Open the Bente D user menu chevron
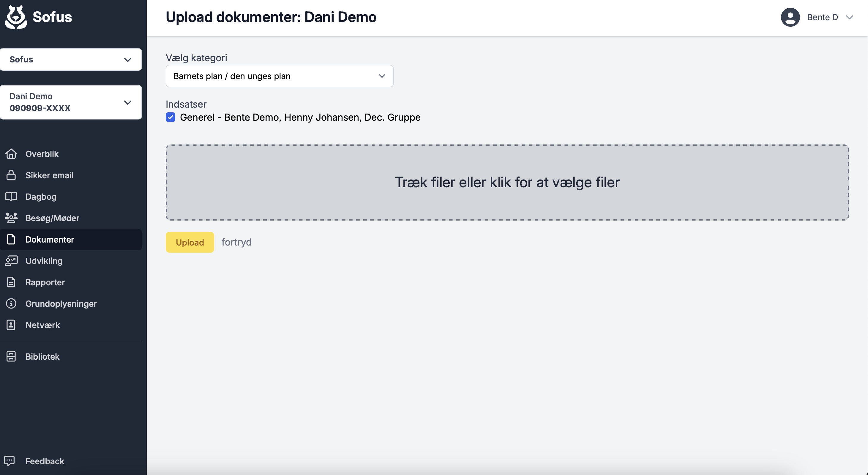The width and height of the screenshot is (868, 475). (x=850, y=17)
